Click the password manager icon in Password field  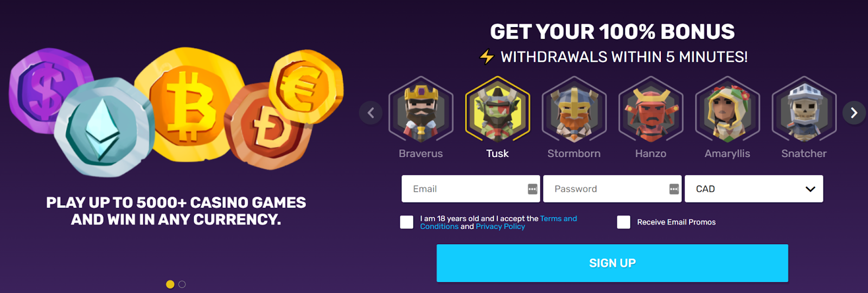(x=674, y=189)
